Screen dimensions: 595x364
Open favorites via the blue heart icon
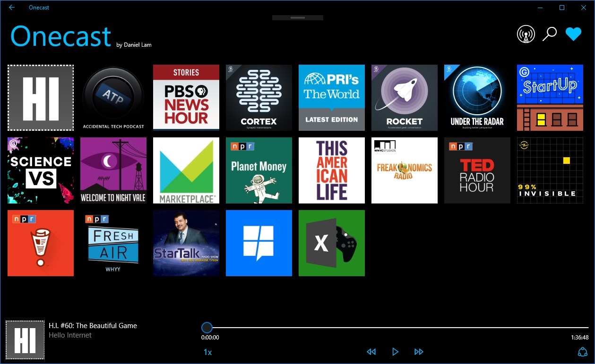click(x=573, y=34)
